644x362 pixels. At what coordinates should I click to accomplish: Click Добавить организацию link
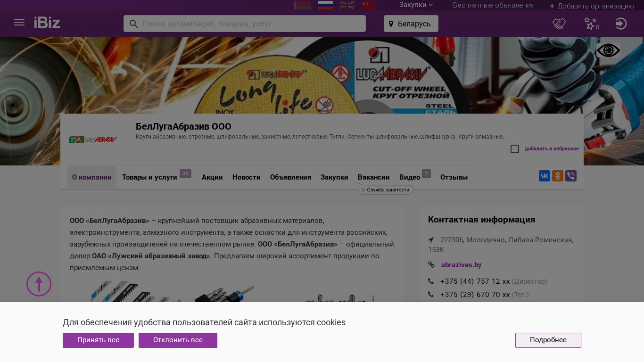[x=592, y=6]
